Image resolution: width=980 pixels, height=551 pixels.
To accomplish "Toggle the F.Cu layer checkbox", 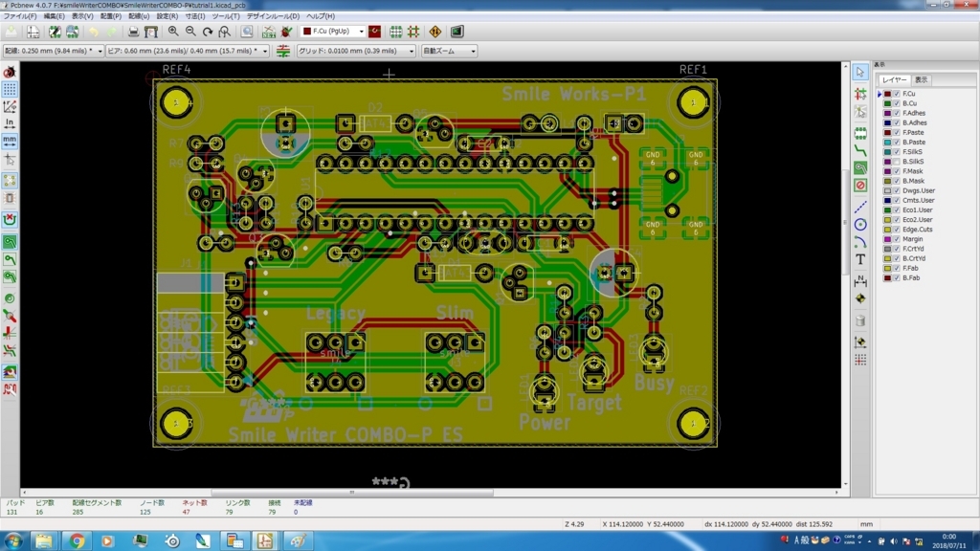I will coord(897,94).
